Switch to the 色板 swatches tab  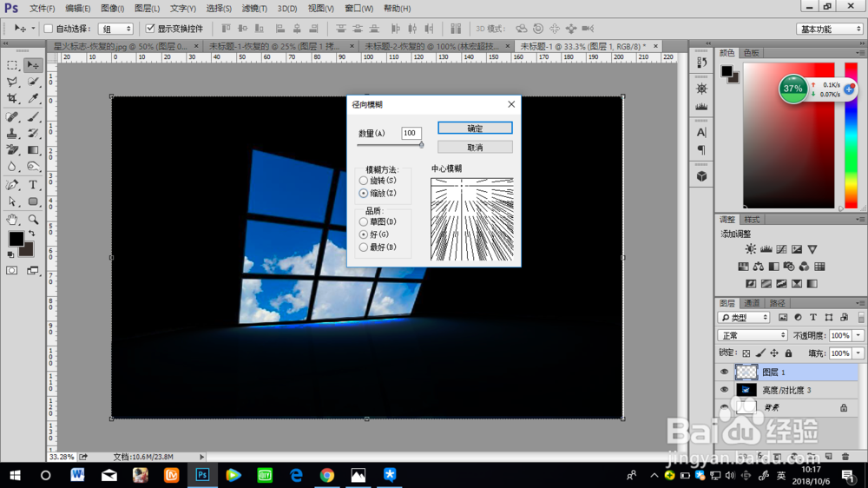pos(751,53)
